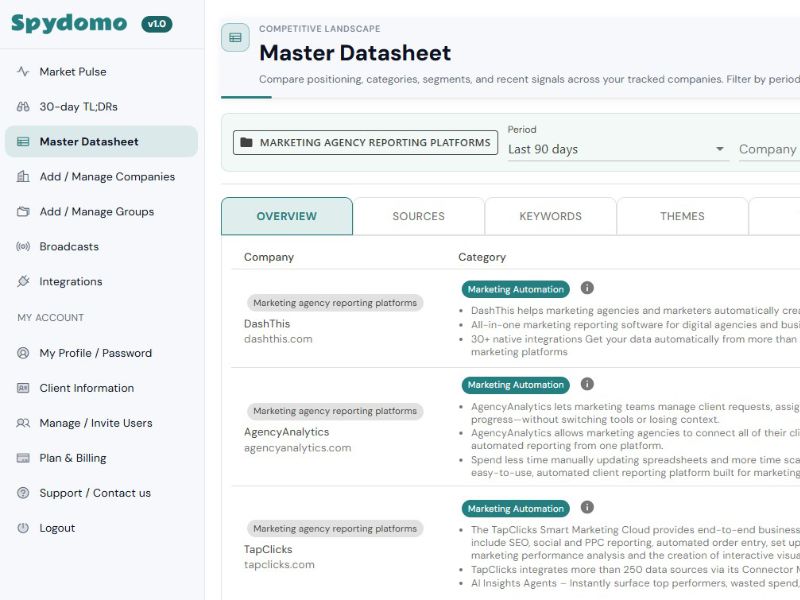800x600 pixels.
Task: Click the DashThis company name
Action: tap(267, 323)
